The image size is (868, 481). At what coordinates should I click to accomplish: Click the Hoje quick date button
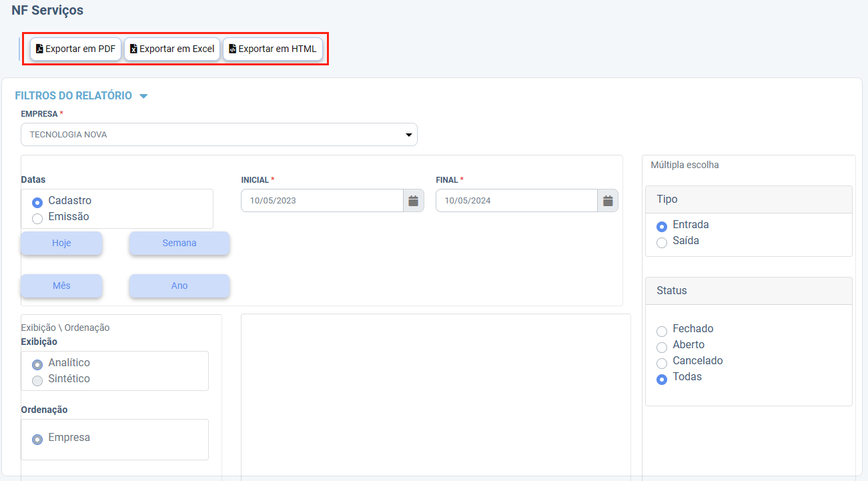pos(61,243)
